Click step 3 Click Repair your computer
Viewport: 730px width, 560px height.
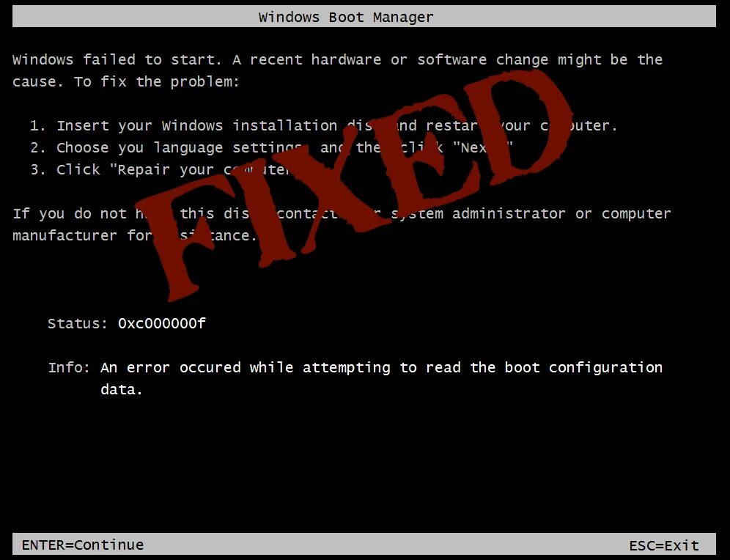159,169
